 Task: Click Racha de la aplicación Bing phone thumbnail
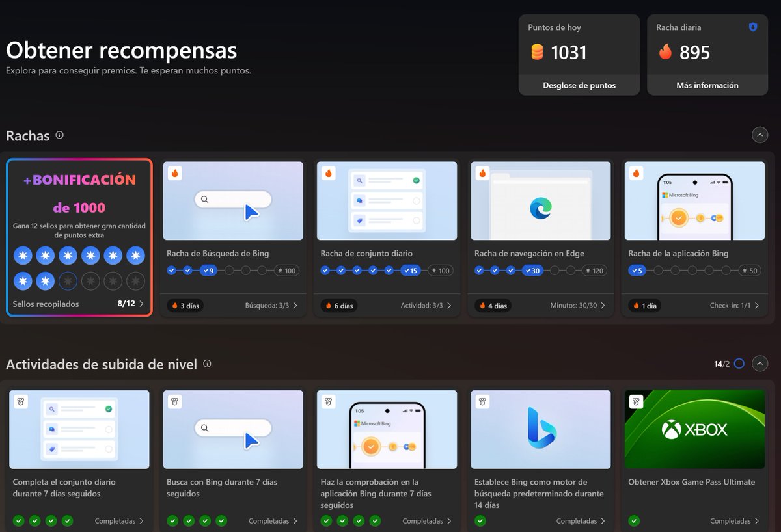tap(694, 201)
